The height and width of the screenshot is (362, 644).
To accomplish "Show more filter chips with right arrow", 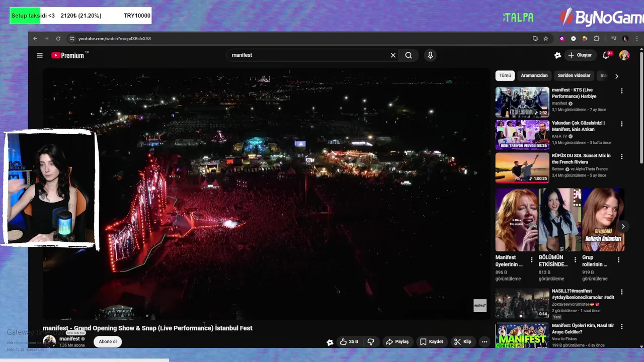I will pos(617,76).
